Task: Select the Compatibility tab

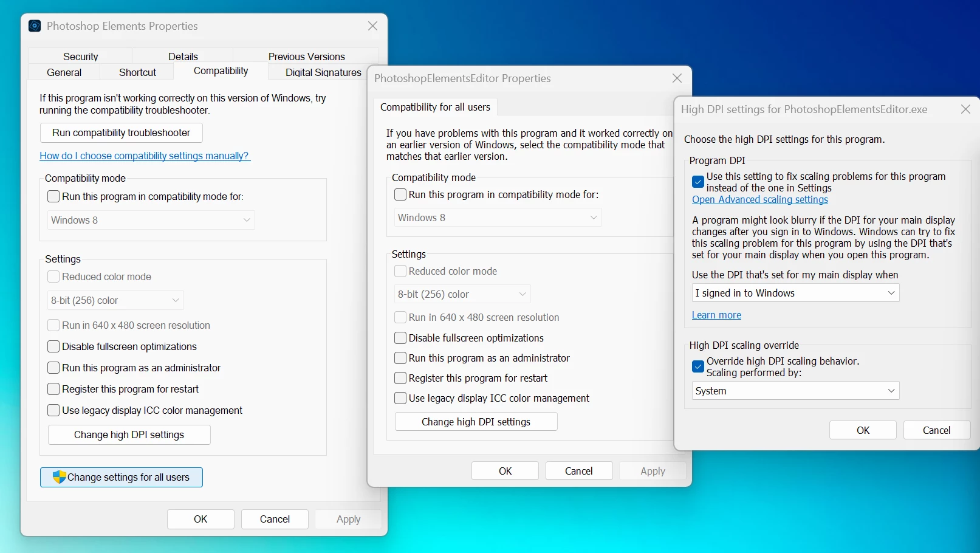Action: click(x=221, y=70)
